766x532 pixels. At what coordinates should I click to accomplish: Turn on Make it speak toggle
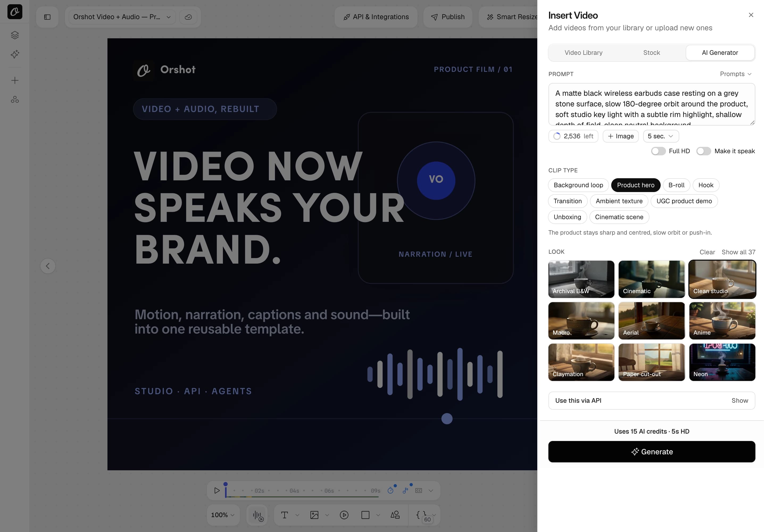(704, 151)
